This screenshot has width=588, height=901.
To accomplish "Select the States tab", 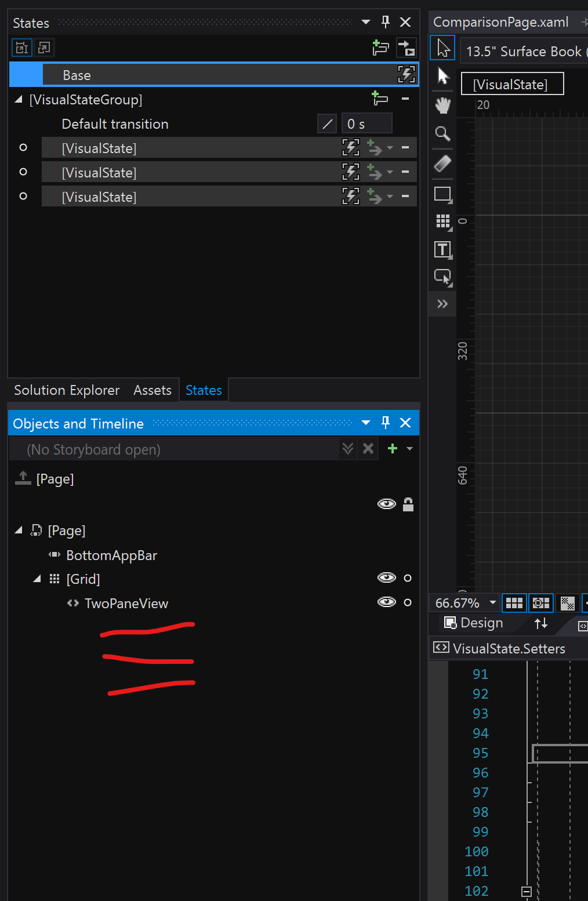I will tap(204, 390).
